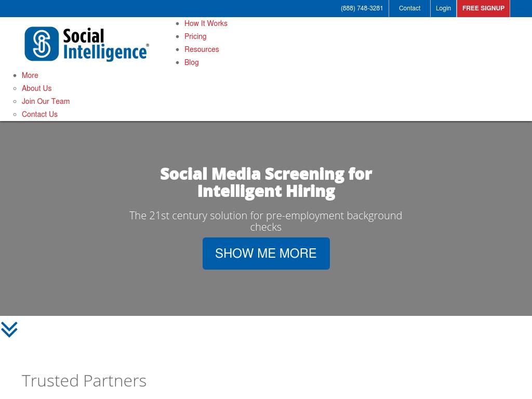Visit the Blog page
The height and width of the screenshot is (399, 532).
tap(191, 62)
